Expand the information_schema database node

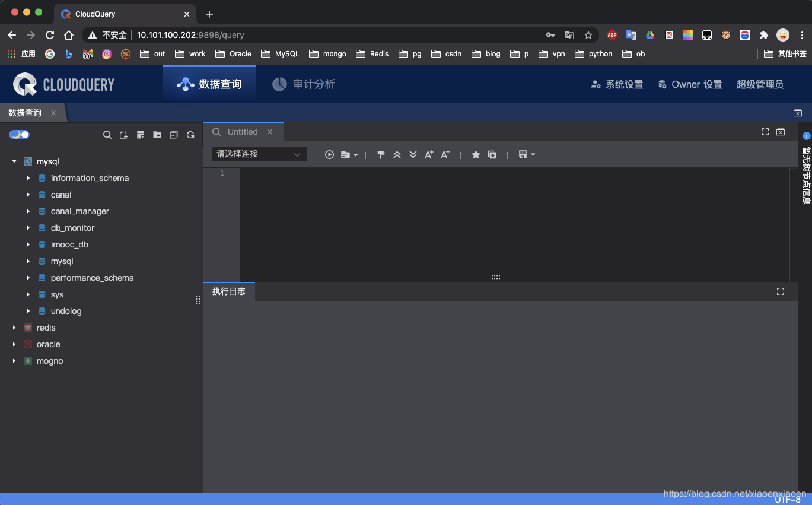coord(27,178)
